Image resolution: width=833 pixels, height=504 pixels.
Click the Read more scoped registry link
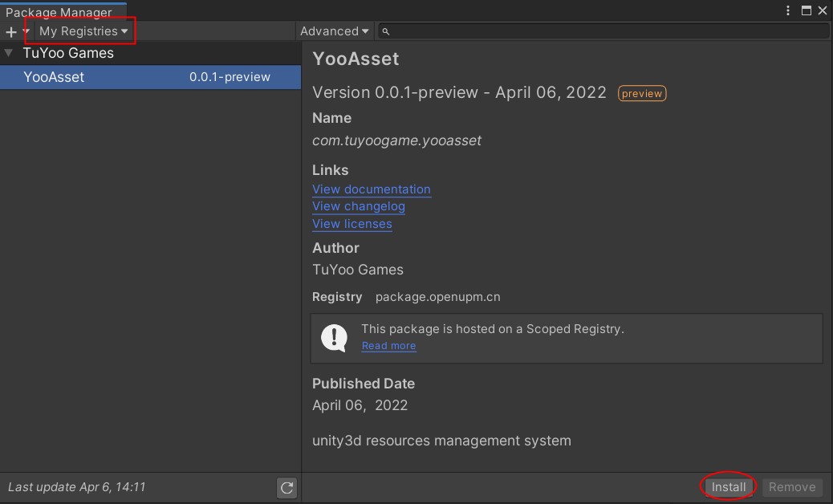(389, 346)
